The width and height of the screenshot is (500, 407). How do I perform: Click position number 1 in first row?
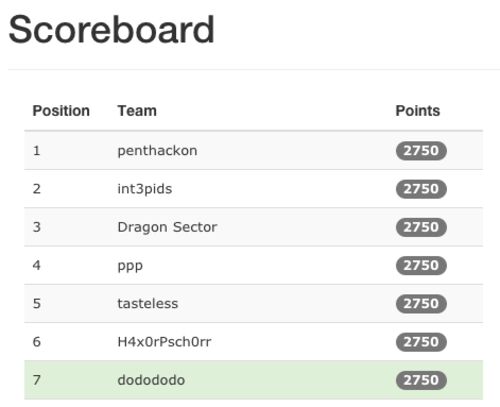click(x=37, y=151)
